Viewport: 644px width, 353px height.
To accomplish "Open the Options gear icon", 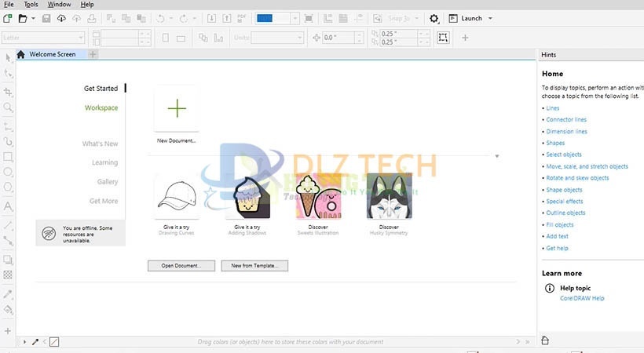I will tap(434, 18).
